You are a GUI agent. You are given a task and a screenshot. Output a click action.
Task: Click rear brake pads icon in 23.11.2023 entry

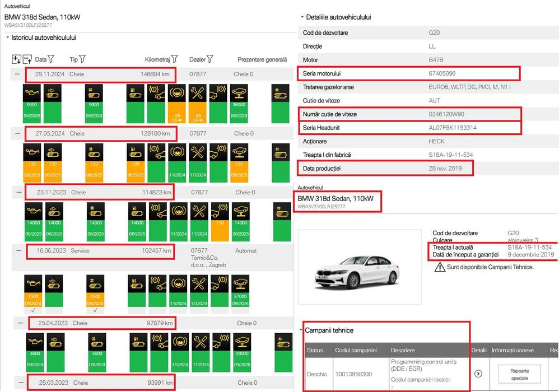point(220,211)
